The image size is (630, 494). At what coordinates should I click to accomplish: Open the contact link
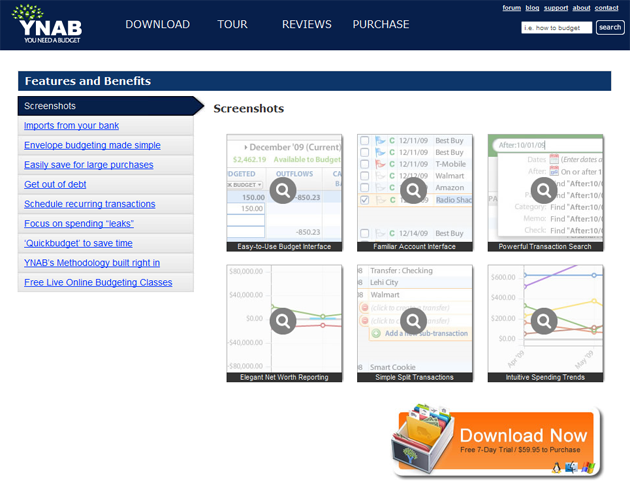pos(607,8)
